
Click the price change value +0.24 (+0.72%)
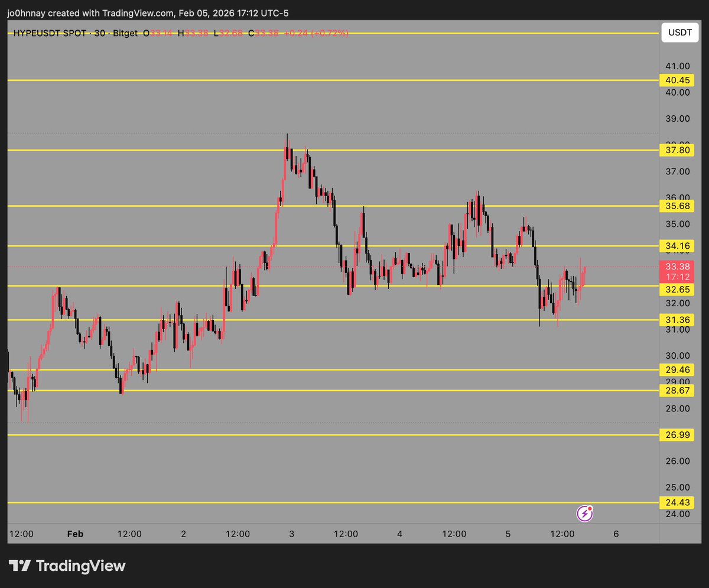pyautogui.click(x=316, y=33)
